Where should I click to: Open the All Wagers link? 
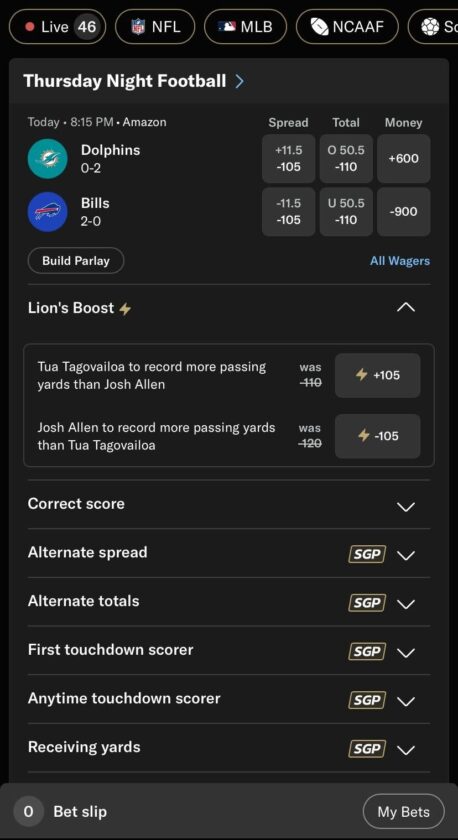(x=400, y=261)
